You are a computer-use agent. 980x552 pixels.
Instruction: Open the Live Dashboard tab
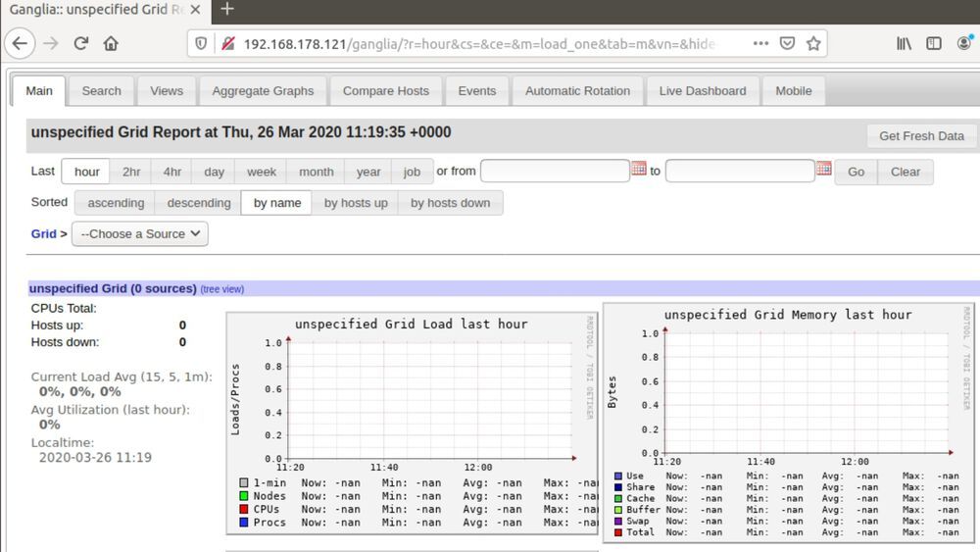(702, 91)
